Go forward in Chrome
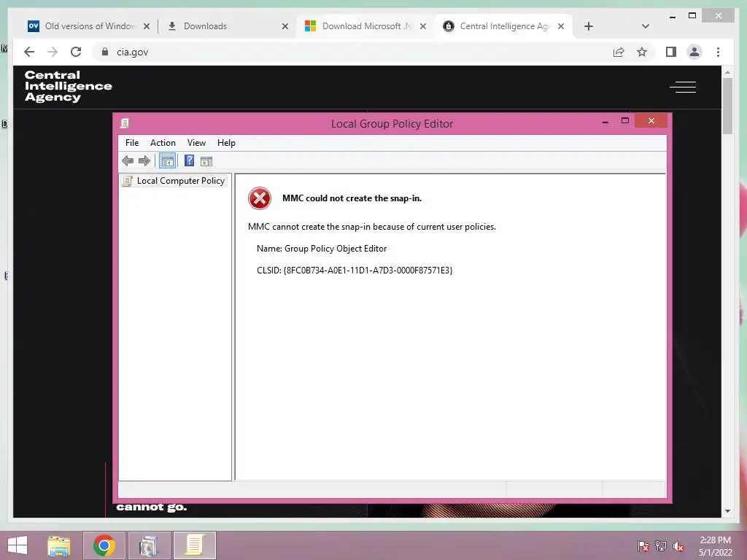The width and height of the screenshot is (747, 560). (x=53, y=52)
